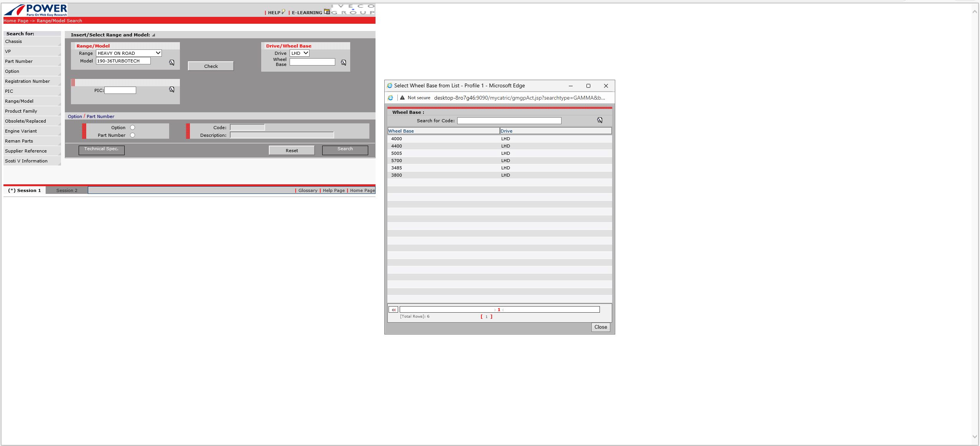Select wheel base 5005 row
Image resolution: width=980 pixels, height=446 pixels.
click(397, 153)
